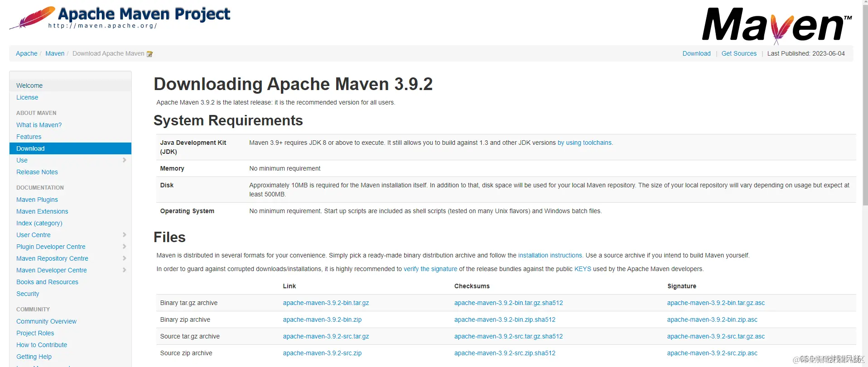The image size is (868, 367).
Task: Open How to Contribute link
Action: (x=42, y=345)
